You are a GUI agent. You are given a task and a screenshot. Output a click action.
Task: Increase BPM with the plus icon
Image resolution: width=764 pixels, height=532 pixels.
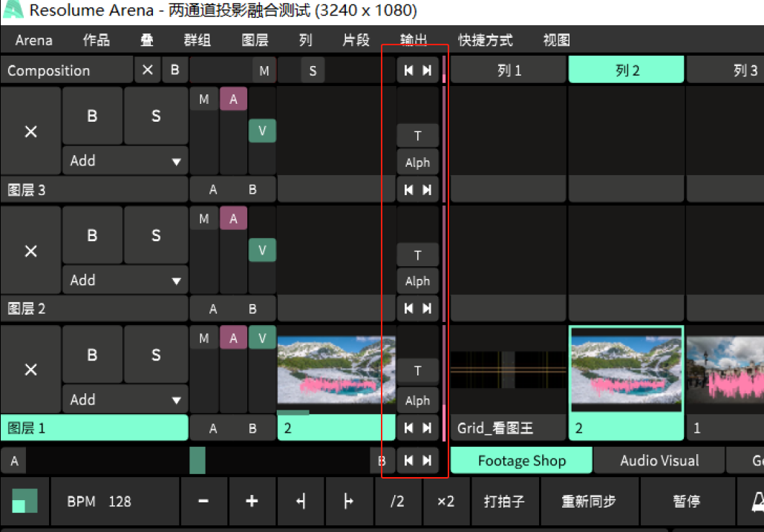coord(252,502)
